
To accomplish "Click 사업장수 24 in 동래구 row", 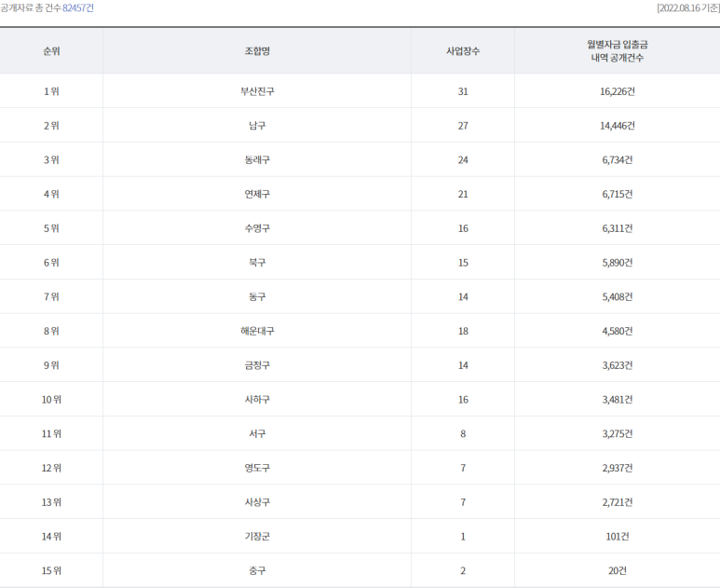I will pos(463,160).
